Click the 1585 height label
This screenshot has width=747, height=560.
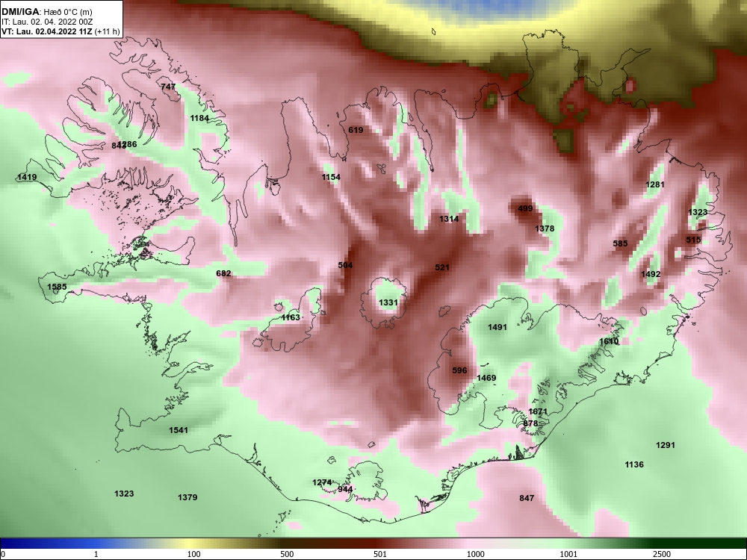(58, 287)
